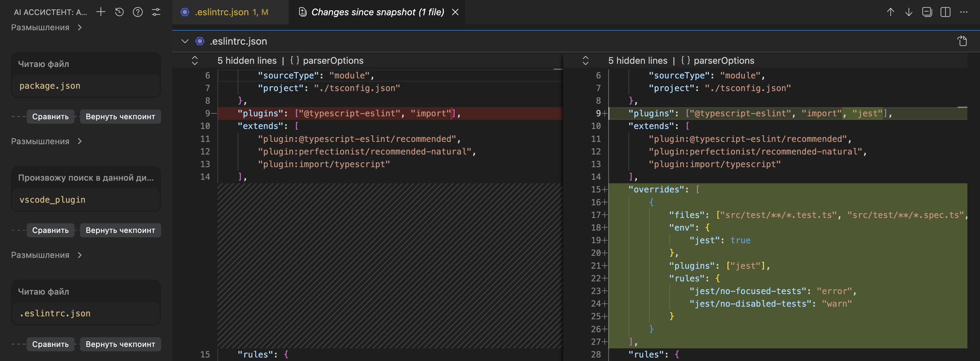Screen dimensions: 980x361
Task: Click "sourceType" key in left pane
Action: click(x=288, y=75)
